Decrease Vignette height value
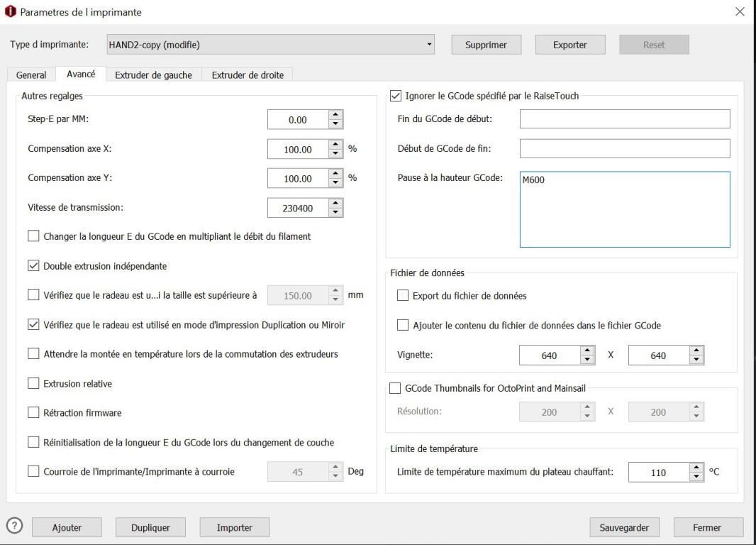756x545 pixels. 696,360
